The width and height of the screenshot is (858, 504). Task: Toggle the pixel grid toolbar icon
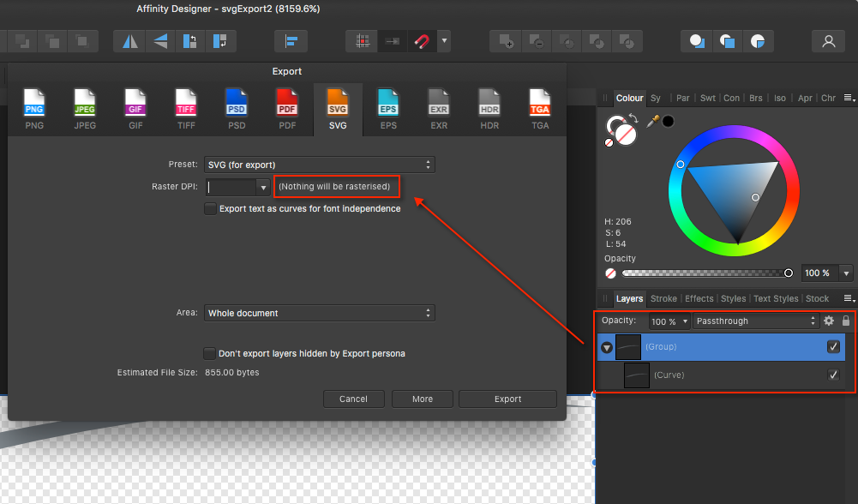pos(362,41)
